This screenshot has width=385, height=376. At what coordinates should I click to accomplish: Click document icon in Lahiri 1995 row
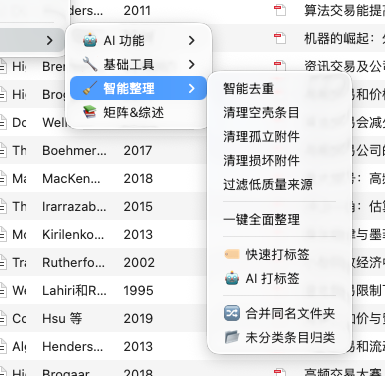[x=3, y=290]
